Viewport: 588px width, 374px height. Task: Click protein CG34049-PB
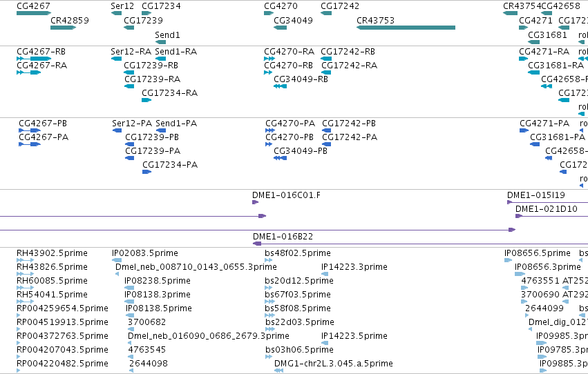(280, 158)
